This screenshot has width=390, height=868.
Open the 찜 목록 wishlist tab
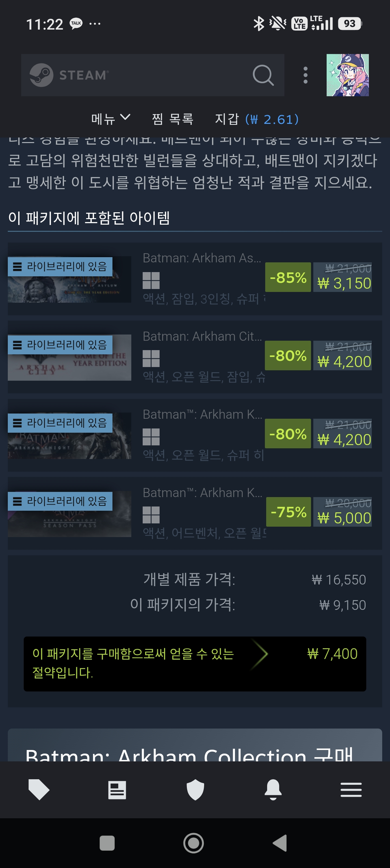click(x=173, y=119)
